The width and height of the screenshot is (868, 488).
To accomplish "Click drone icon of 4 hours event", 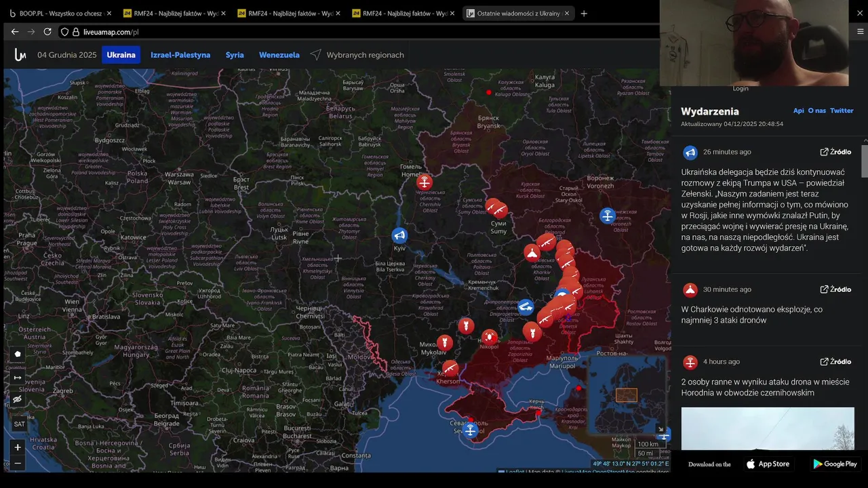I will (x=690, y=363).
